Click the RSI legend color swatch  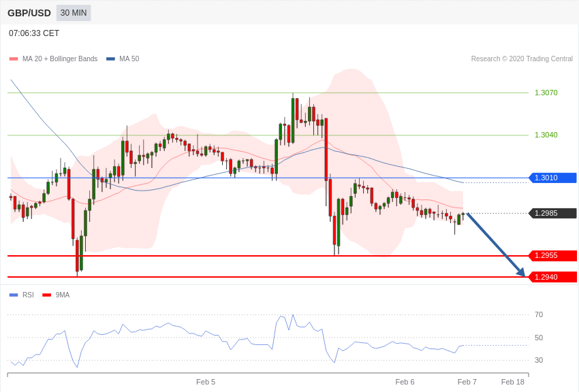tap(14, 295)
